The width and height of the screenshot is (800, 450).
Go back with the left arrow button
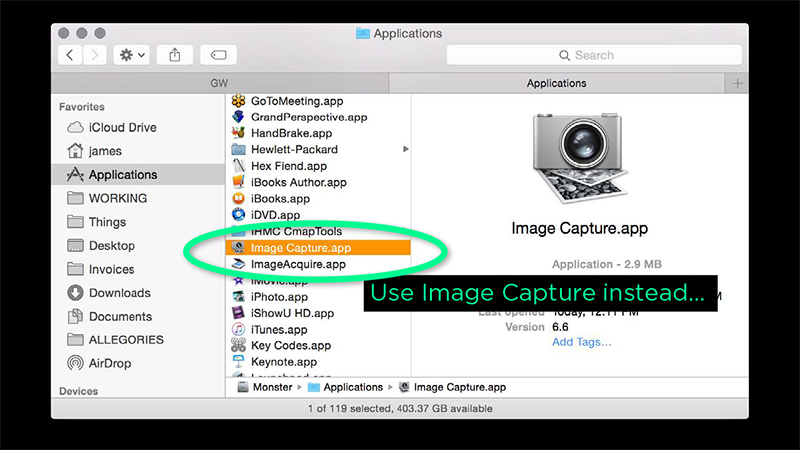coord(70,55)
